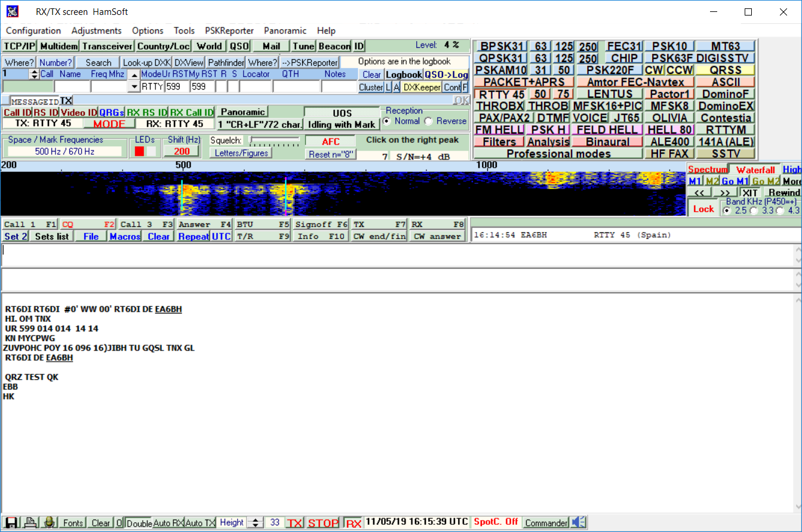Open Help menu

click(x=326, y=30)
